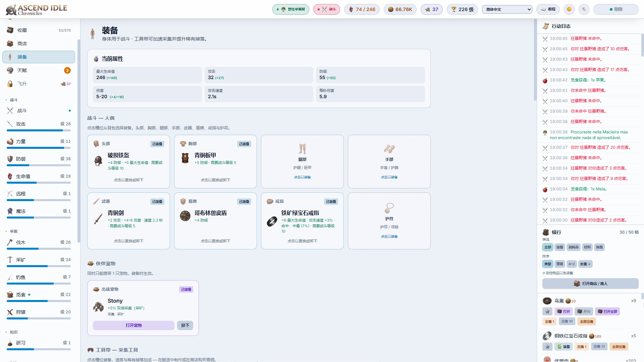Viewport: 644px width, 362px height.
Task: Favorite-lock the 鸟巢 item with star
Action: (x=547, y=311)
